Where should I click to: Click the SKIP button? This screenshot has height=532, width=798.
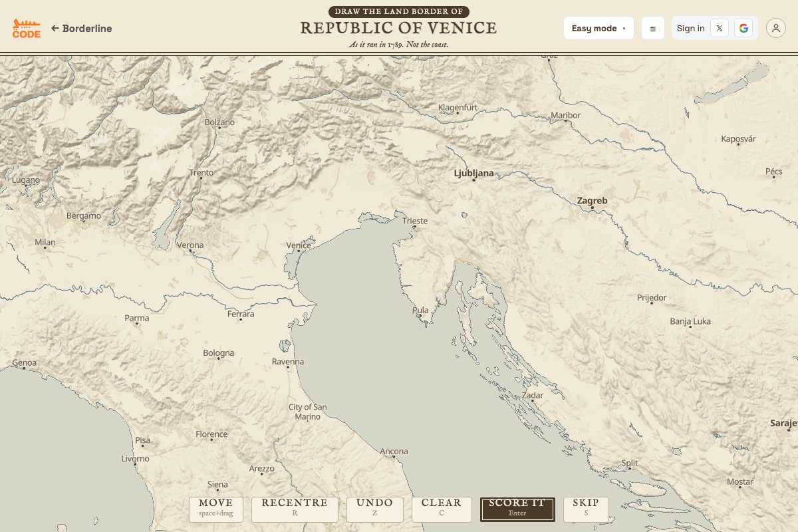[586, 509]
